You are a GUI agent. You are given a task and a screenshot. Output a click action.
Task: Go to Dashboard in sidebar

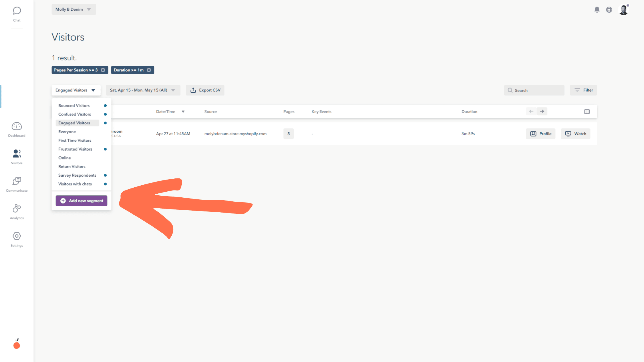pos(17,126)
